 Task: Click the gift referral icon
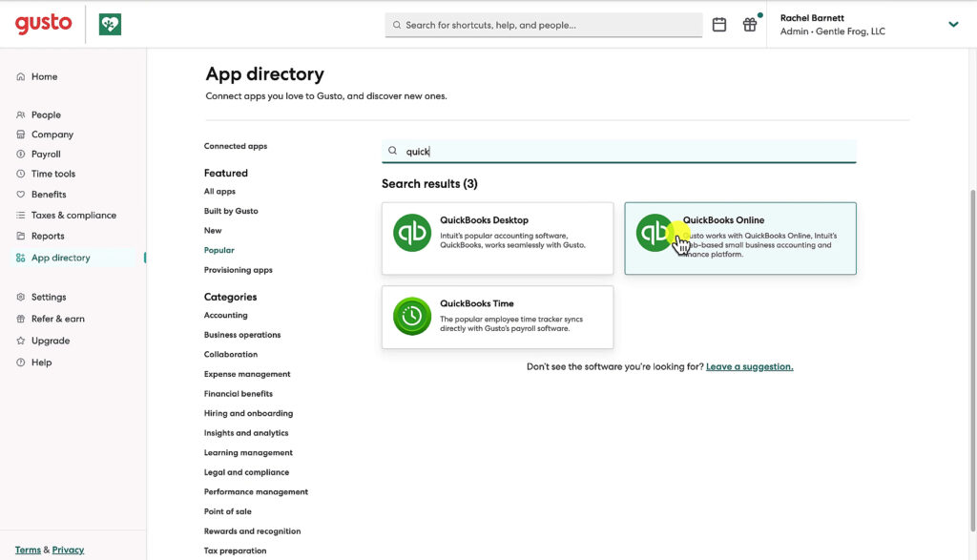[x=751, y=24]
